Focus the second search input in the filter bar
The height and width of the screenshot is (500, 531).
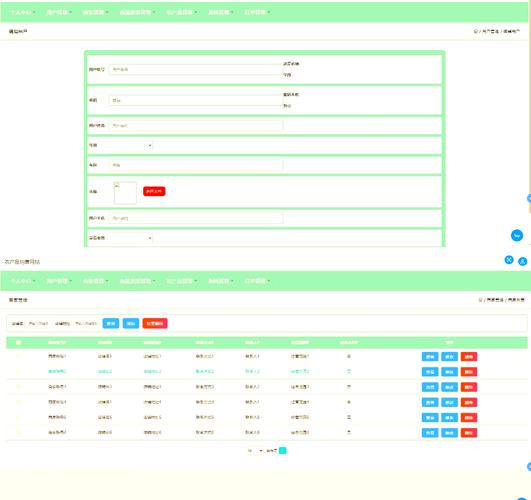pyautogui.click(x=86, y=324)
